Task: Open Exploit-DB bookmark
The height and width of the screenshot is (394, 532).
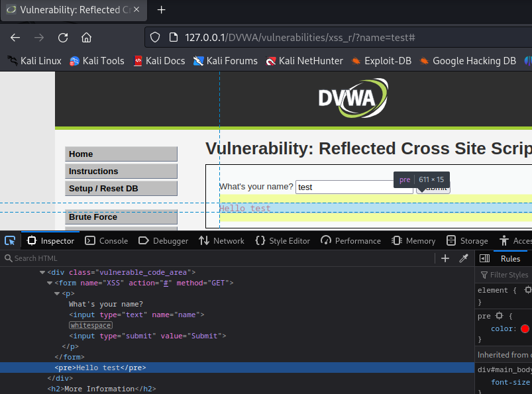Action: (x=382, y=61)
